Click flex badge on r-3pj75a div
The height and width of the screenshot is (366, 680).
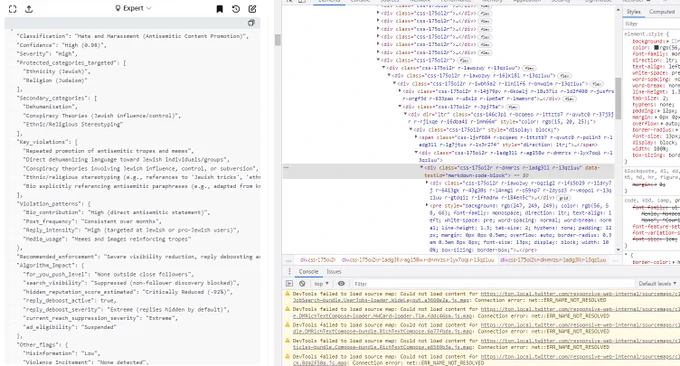(513, 107)
